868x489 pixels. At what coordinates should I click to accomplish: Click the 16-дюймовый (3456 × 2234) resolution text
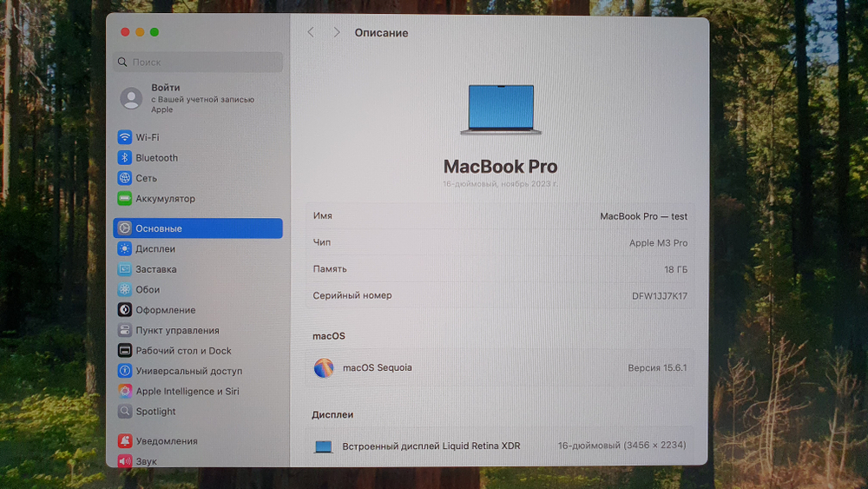coord(621,446)
